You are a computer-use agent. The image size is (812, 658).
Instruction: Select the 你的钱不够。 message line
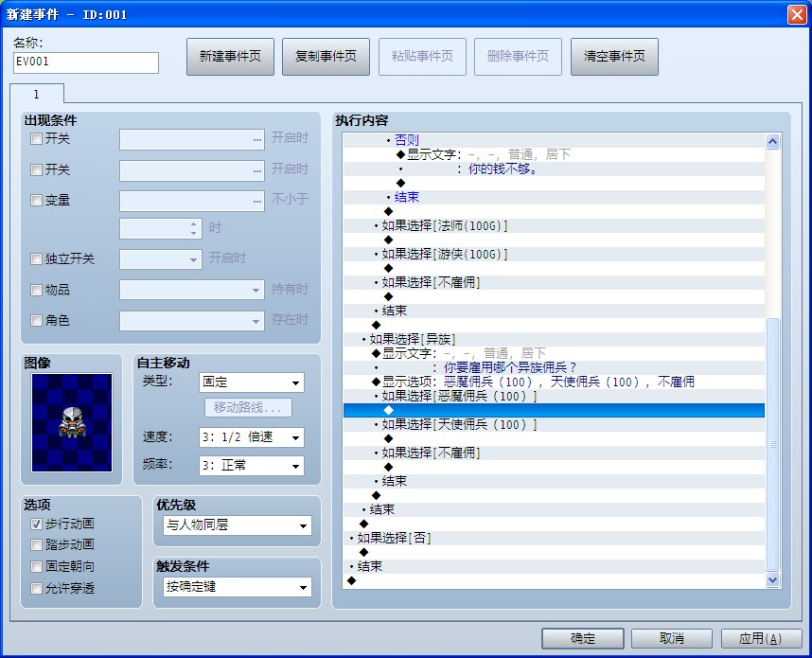(554, 169)
